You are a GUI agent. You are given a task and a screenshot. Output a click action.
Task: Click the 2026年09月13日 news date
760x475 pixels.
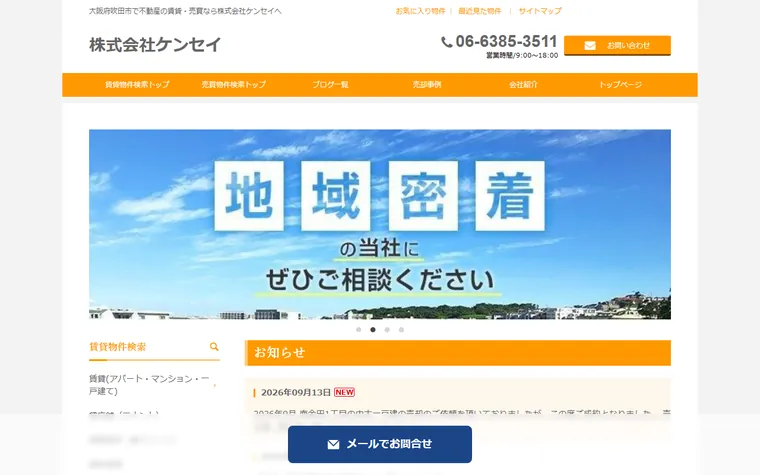tap(296, 392)
